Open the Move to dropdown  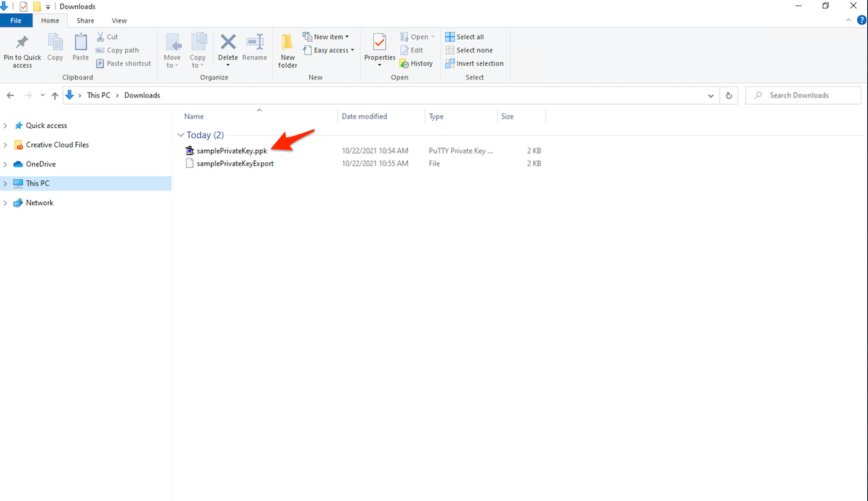pyautogui.click(x=172, y=49)
